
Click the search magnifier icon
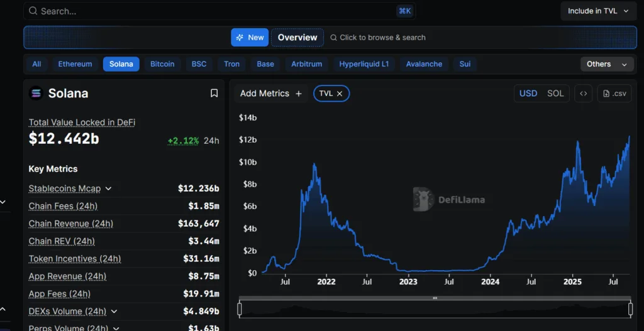pyautogui.click(x=33, y=11)
